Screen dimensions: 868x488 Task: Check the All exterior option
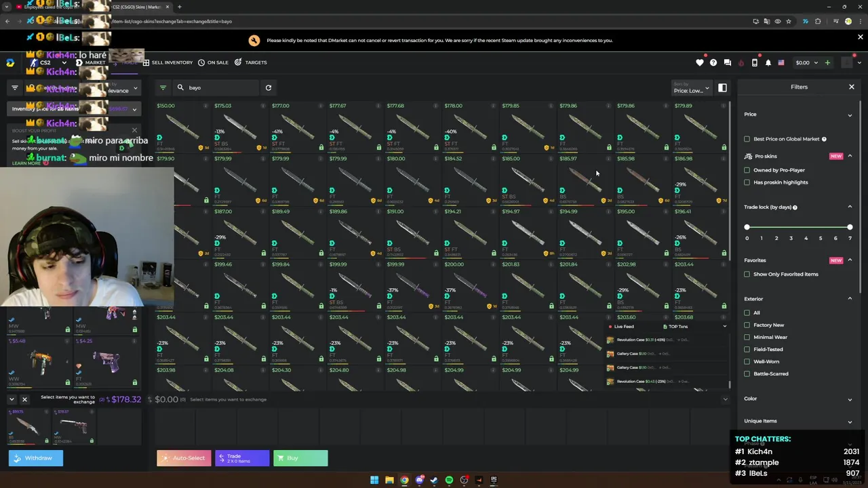click(x=747, y=313)
